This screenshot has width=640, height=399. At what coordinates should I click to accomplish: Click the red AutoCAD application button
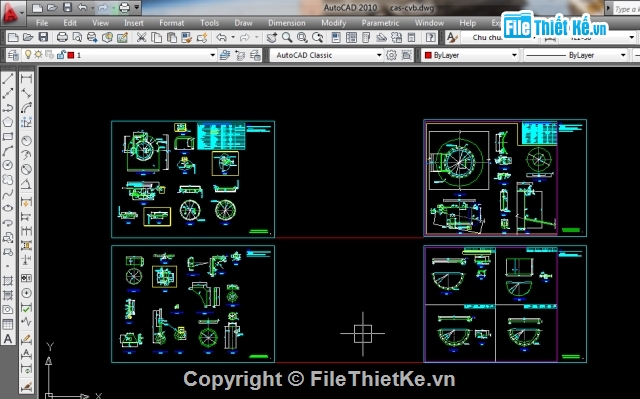11,11
